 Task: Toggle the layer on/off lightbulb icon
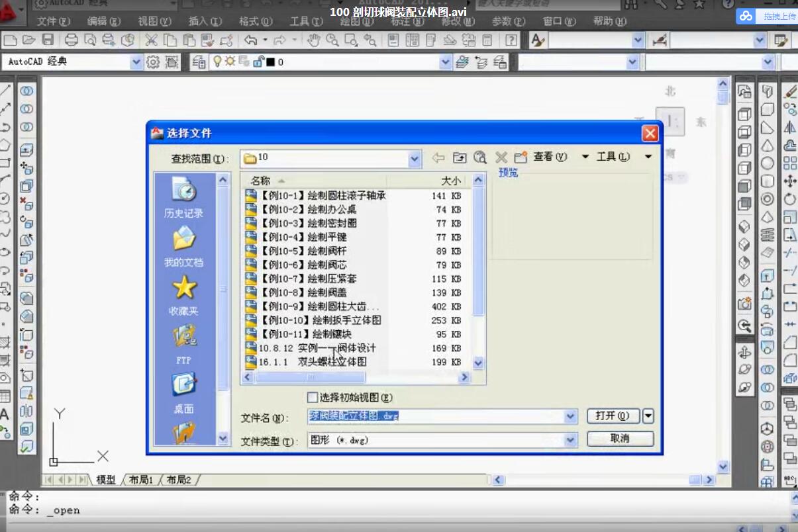pyautogui.click(x=217, y=62)
